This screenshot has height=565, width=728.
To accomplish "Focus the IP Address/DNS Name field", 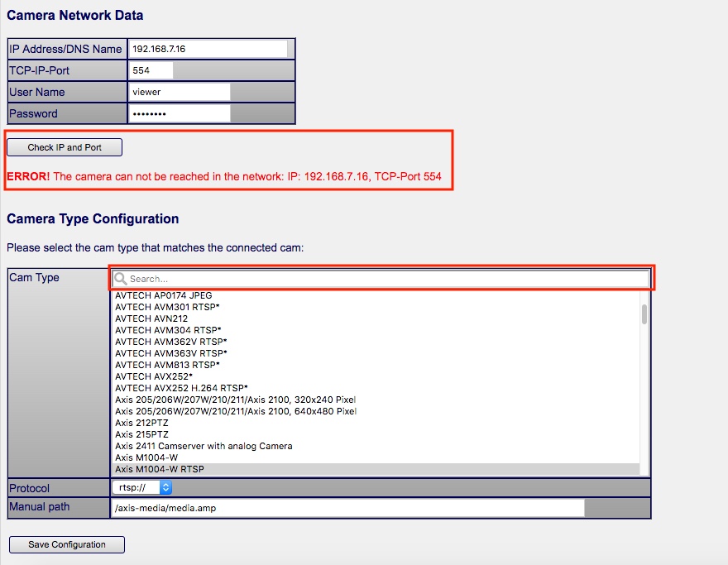I will coord(208,49).
